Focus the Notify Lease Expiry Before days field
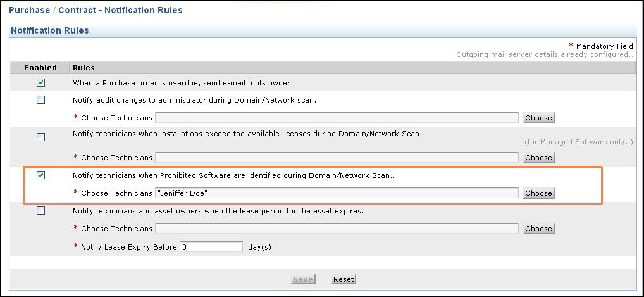The image size is (644, 297). [x=211, y=247]
